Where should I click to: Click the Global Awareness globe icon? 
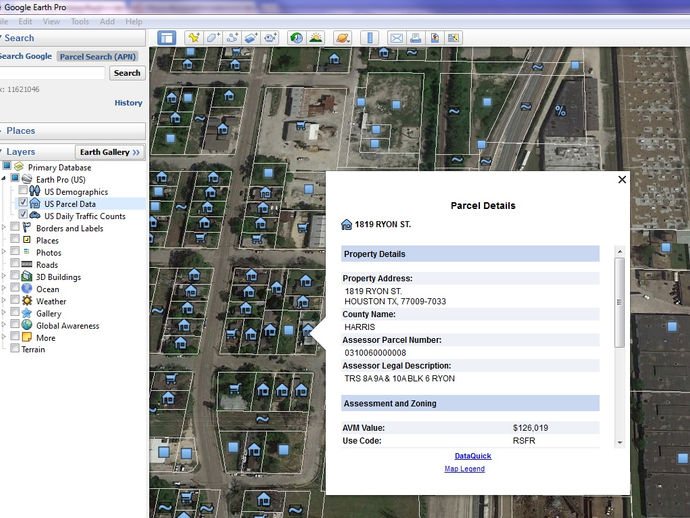click(27, 325)
